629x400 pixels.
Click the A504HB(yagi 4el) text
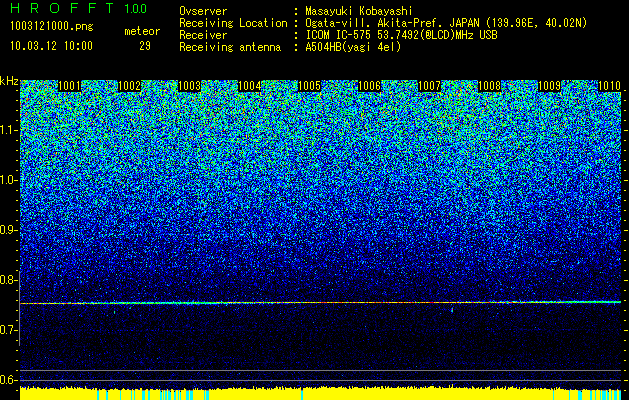[353, 47]
